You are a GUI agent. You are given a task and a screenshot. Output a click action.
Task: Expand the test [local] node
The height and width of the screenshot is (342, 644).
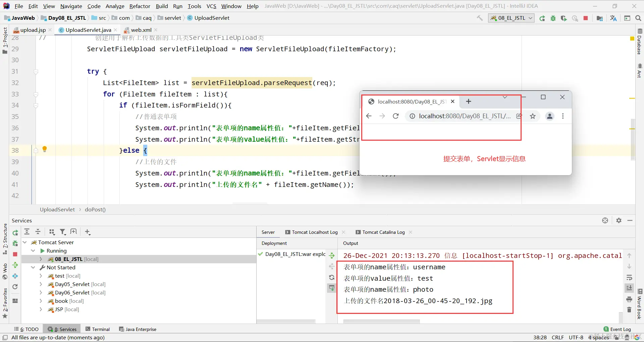pos(41,276)
